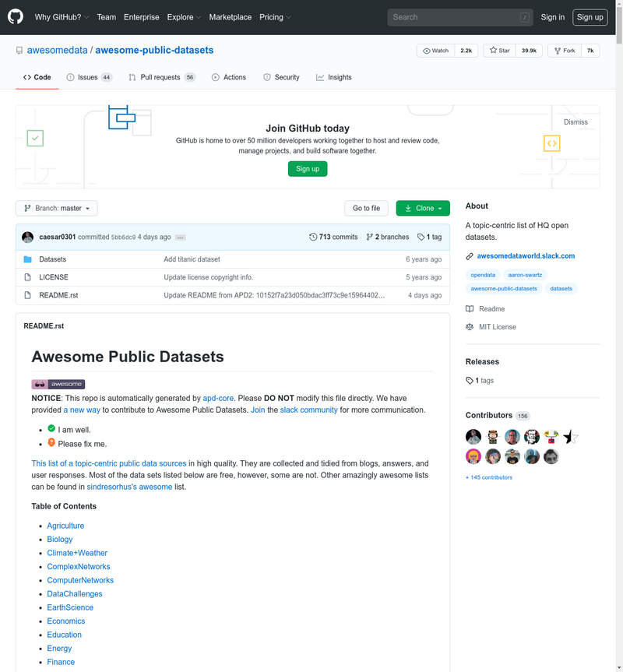623x672 pixels.
Task: Expand commit message ellipsis button
Action: 181,237
